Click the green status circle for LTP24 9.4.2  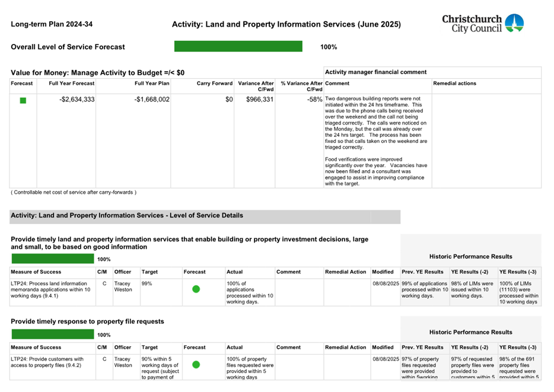[196, 365]
